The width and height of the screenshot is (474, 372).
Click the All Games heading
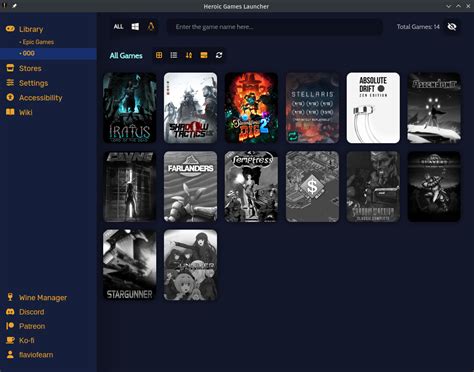coord(126,55)
